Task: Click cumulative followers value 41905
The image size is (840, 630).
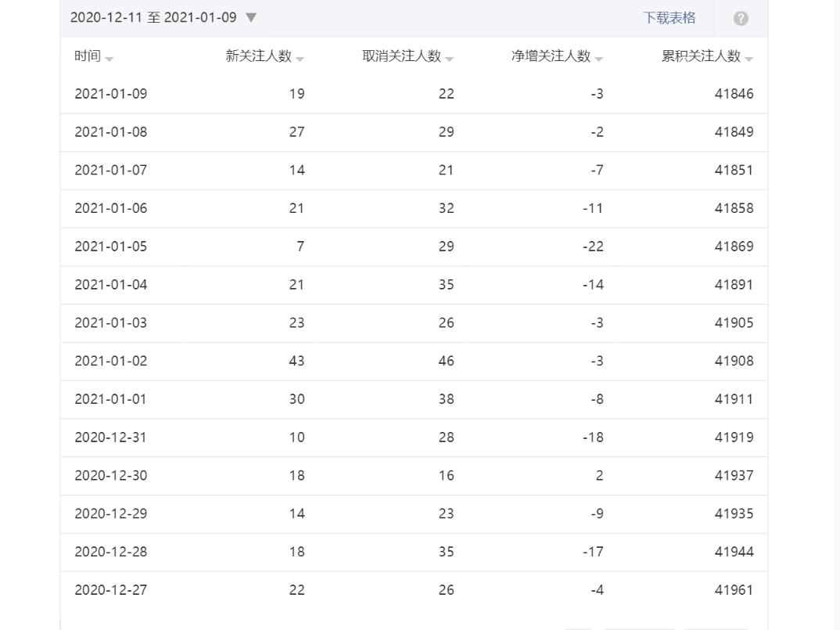Action: [734, 322]
